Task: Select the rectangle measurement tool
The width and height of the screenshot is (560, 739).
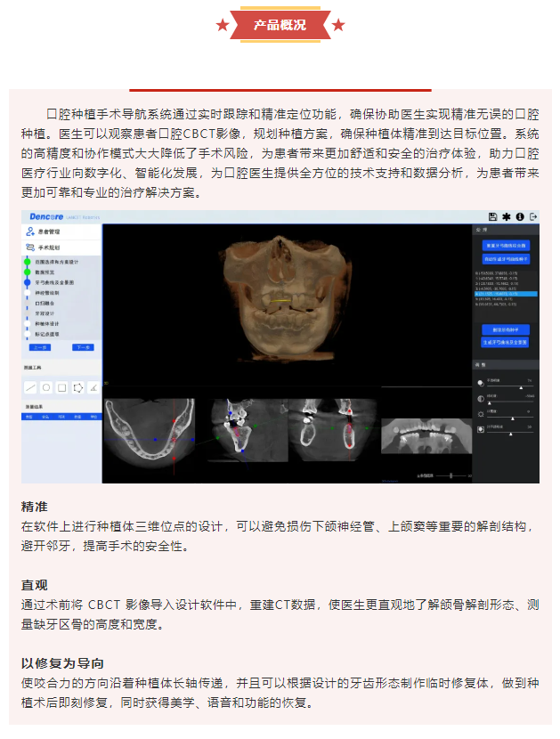Action: (61, 388)
